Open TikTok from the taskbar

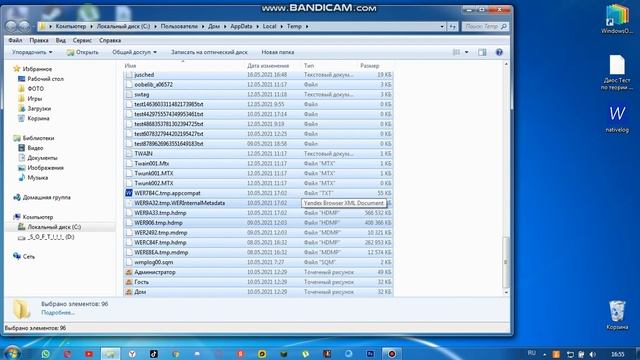tap(154, 354)
